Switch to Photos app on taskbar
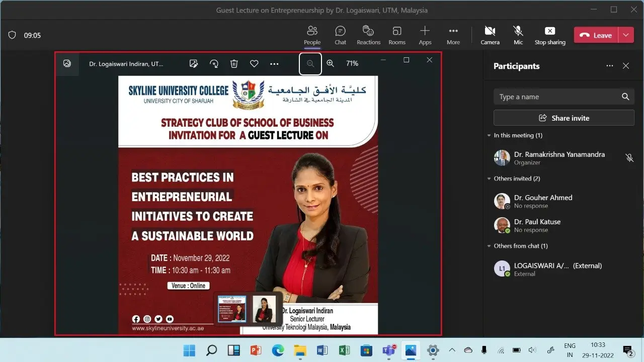This screenshot has width=644, height=362. 411,350
